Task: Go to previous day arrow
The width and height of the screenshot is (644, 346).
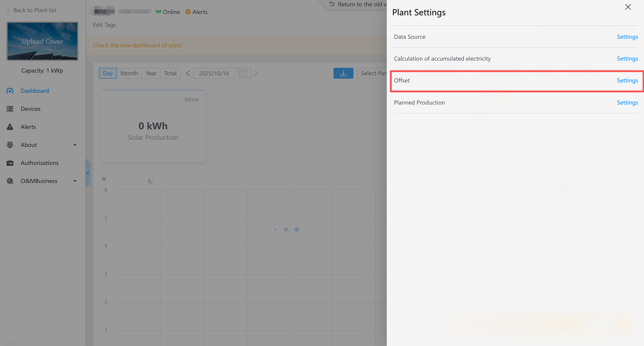Action: (188, 73)
